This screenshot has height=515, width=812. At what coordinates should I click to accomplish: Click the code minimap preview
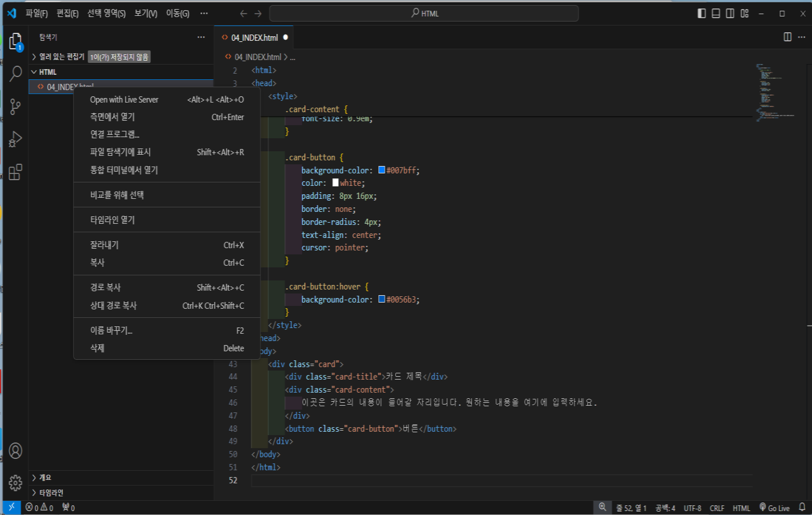[x=776, y=92]
